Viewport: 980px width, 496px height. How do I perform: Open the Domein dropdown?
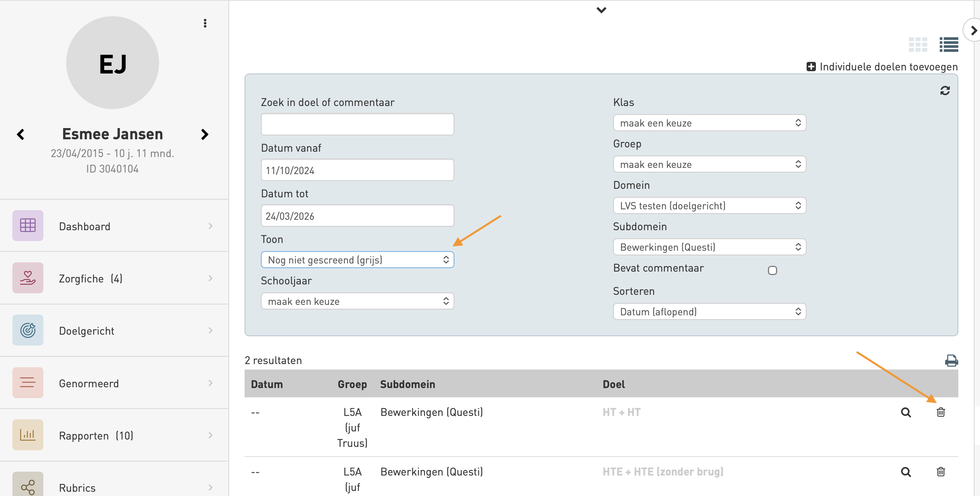tap(709, 205)
